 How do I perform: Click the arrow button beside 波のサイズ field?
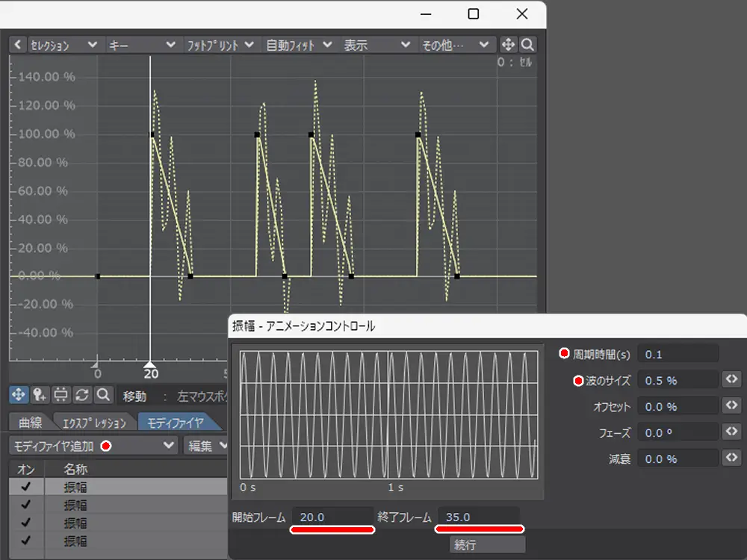click(x=731, y=380)
